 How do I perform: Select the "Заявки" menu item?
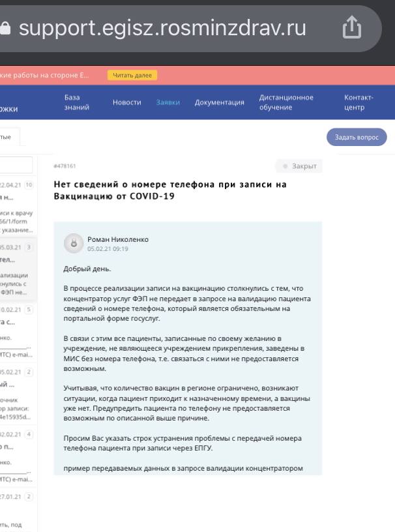168,102
